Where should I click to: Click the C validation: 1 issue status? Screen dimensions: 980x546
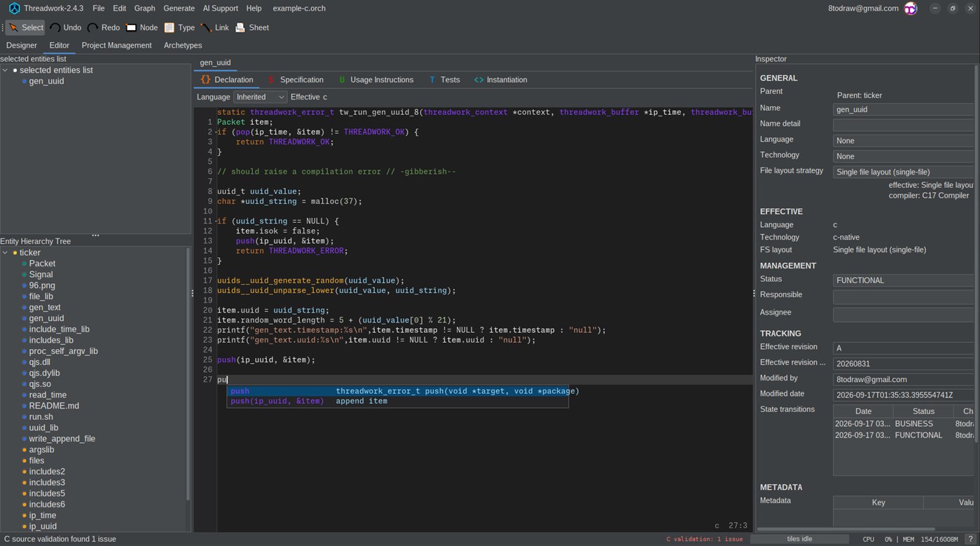point(704,539)
